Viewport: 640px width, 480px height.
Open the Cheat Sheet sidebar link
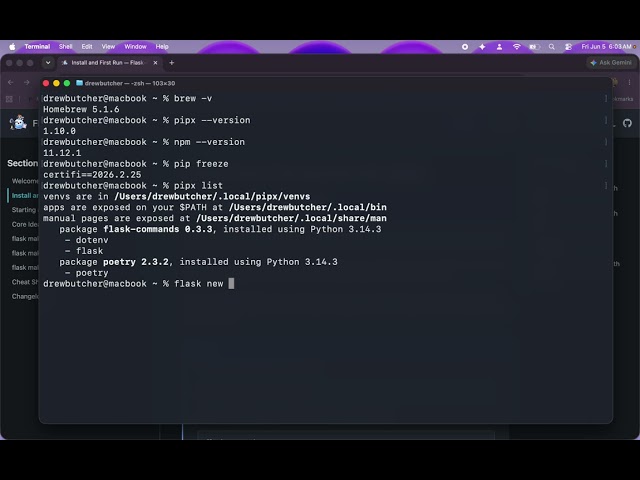click(x=25, y=282)
